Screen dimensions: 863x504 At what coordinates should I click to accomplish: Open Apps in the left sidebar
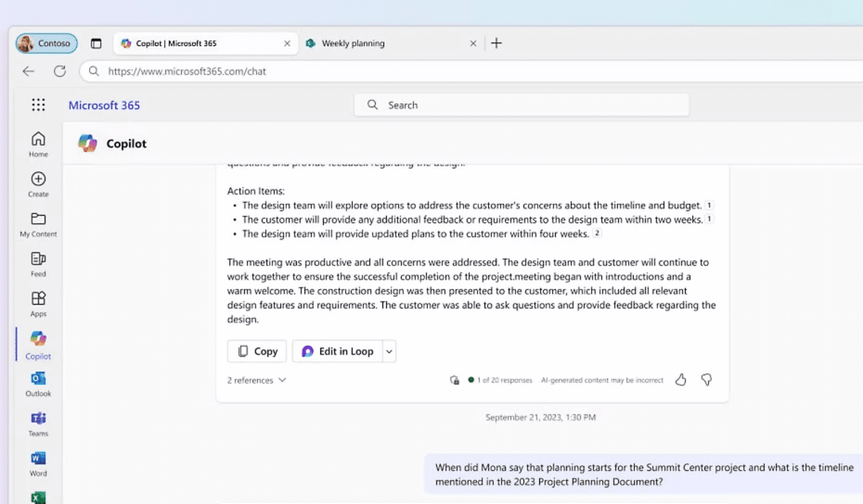(38, 304)
